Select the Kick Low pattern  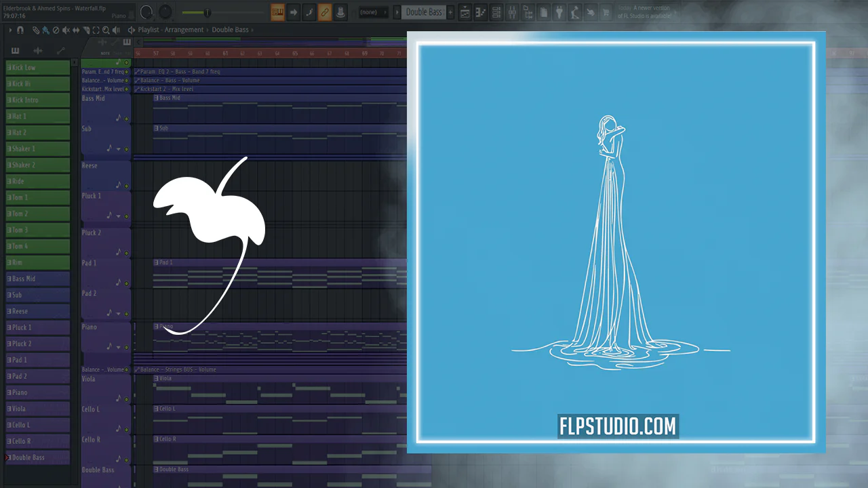tap(38, 67)
